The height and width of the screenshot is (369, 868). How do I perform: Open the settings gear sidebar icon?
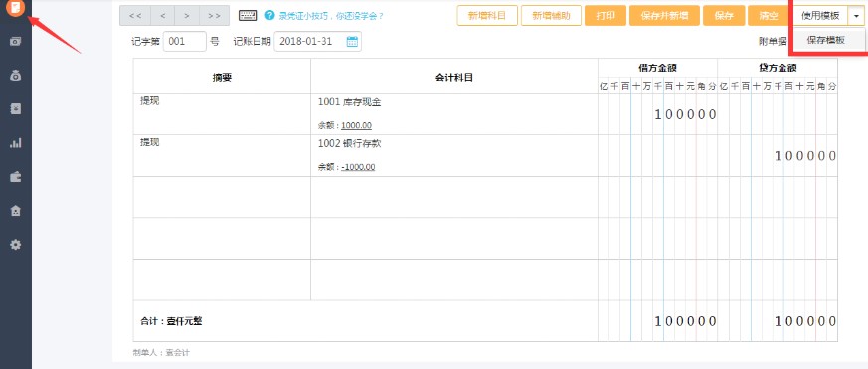pos(16,245)
